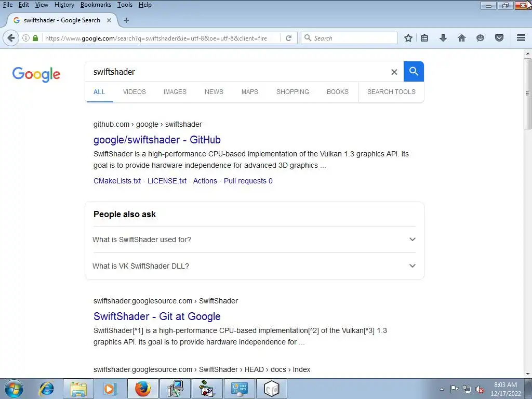Select the ALL results tab

pos(99,92)
